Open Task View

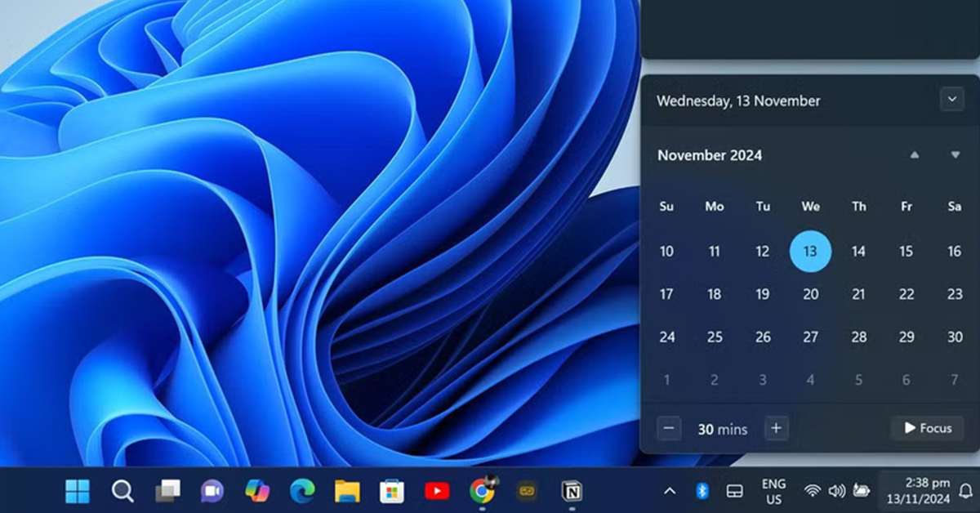[x=167, y=491]
